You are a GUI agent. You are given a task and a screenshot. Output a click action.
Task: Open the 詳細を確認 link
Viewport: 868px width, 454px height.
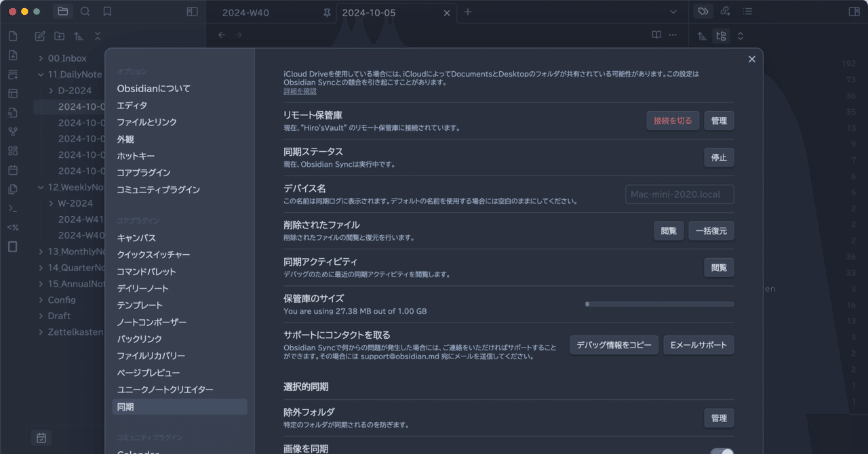click(x=300, y=90)
